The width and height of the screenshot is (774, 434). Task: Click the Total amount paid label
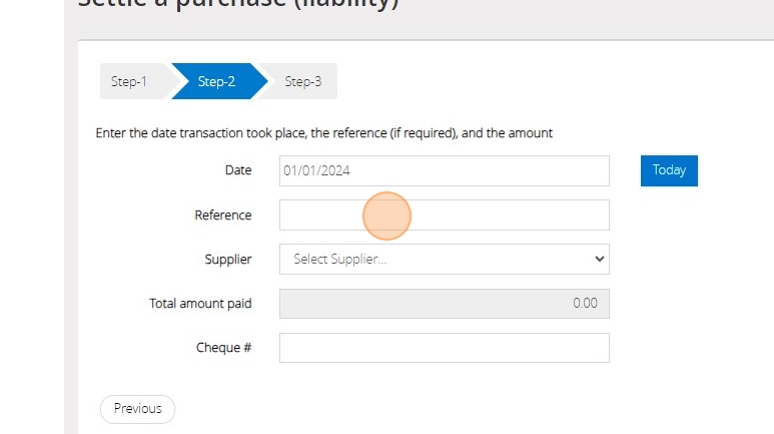pos(200,304)
